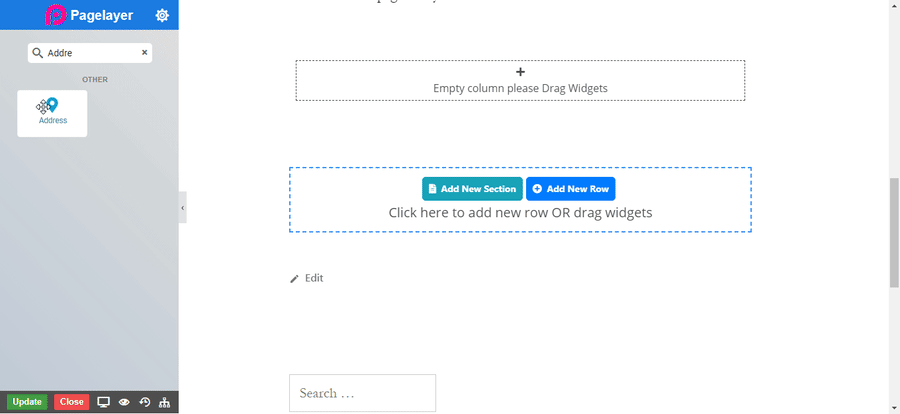Toggle the preview eye icon
This screenshot has height=414, width=900.
click(124, 402)
